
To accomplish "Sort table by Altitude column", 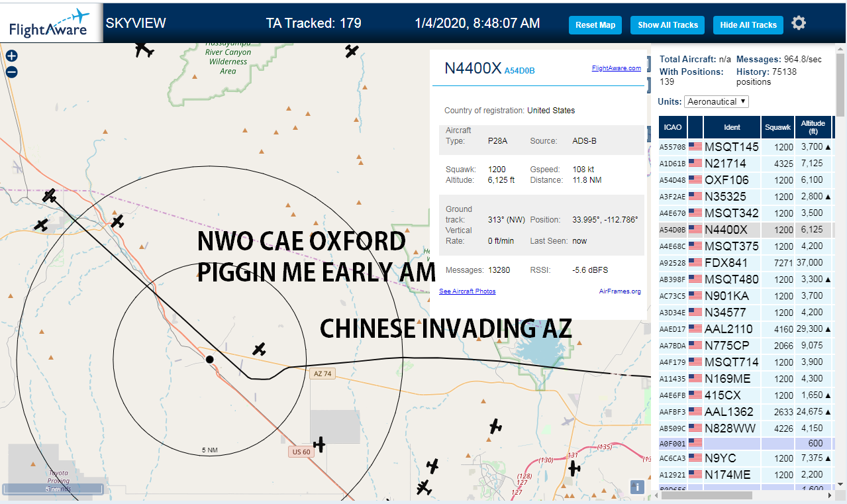I will (x=813, y=126).
